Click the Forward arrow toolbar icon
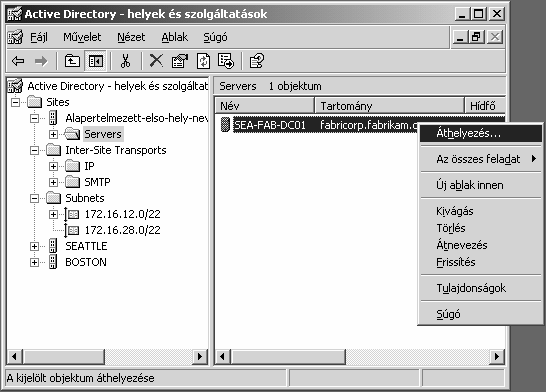 click(x=41, y=61)
